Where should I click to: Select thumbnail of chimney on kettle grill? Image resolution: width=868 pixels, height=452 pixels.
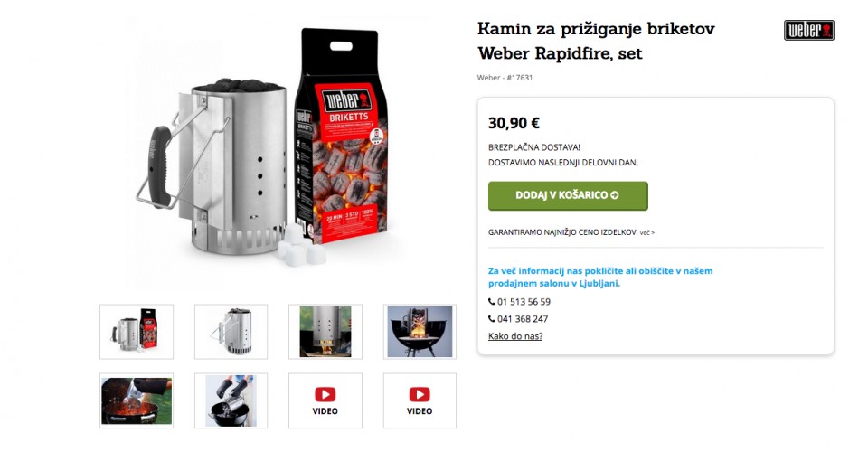pyautogui.click(x=420, y=332)
